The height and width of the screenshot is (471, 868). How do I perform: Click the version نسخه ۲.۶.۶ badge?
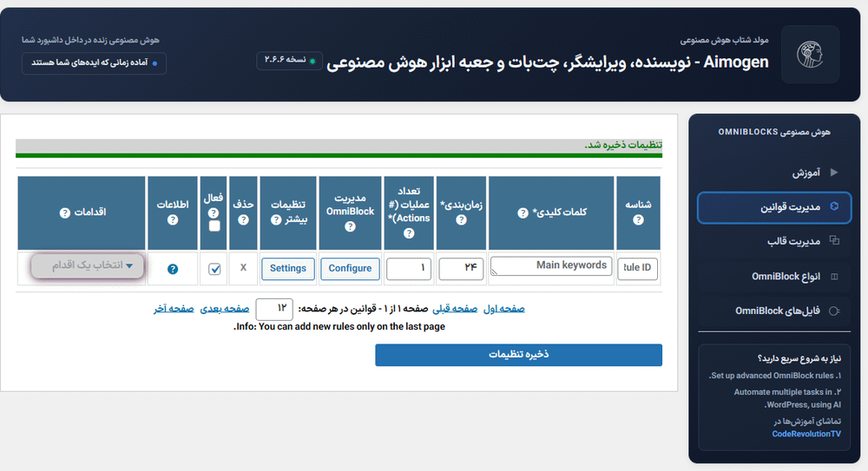(289, 60)
